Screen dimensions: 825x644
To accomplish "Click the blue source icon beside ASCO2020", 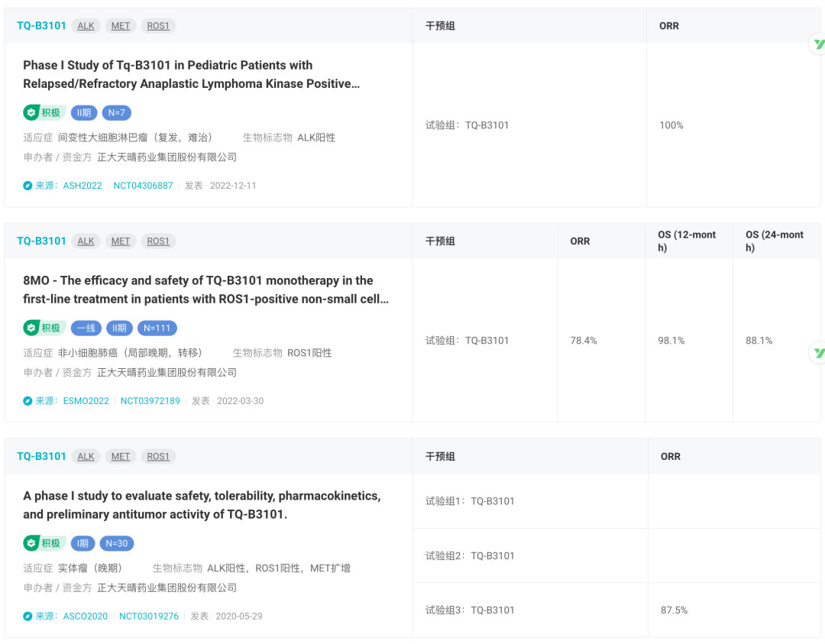I will pos(28,616).
